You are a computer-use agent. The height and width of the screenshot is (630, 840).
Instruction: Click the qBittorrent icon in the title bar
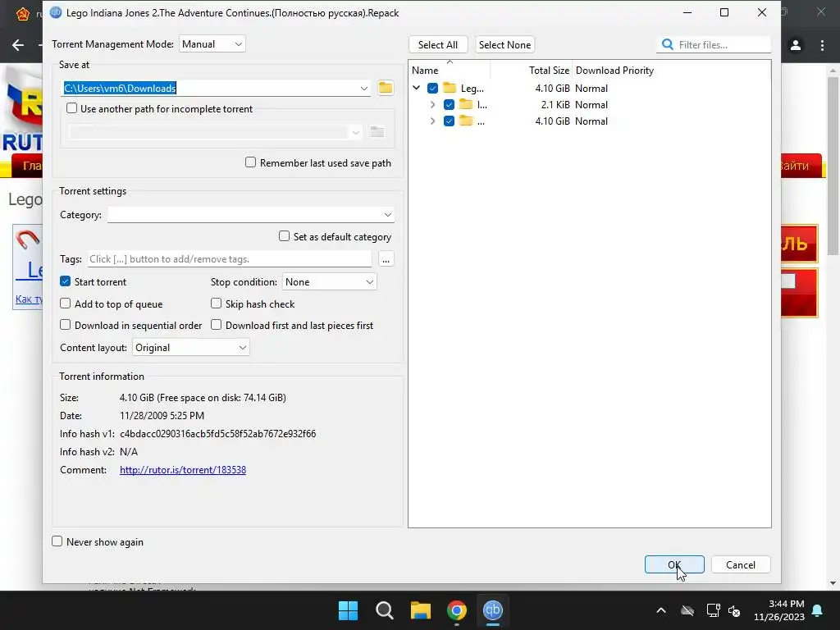coord(56,12)
